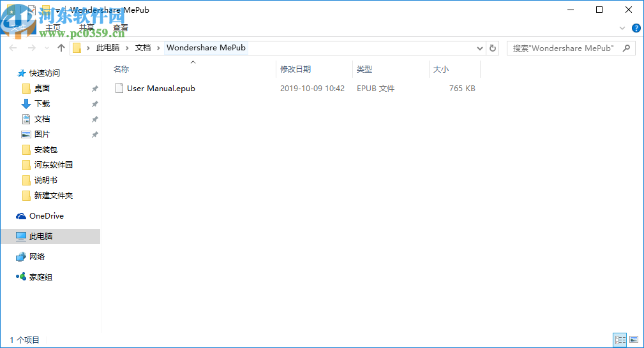The width and height of the screenshot is (644, 348).
Task: Select 文档 in address breadcrumb
Action: [x=143, y=48]
